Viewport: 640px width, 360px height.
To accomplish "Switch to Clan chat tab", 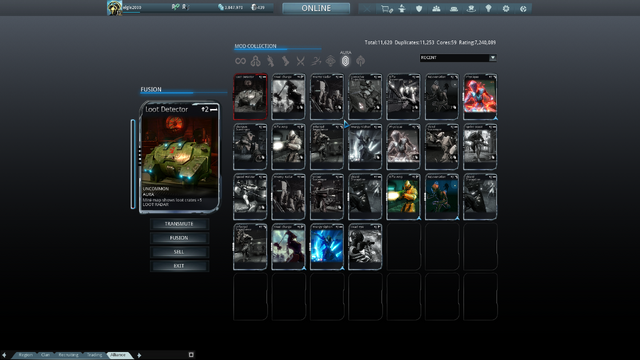I will (x=45, y=355).
